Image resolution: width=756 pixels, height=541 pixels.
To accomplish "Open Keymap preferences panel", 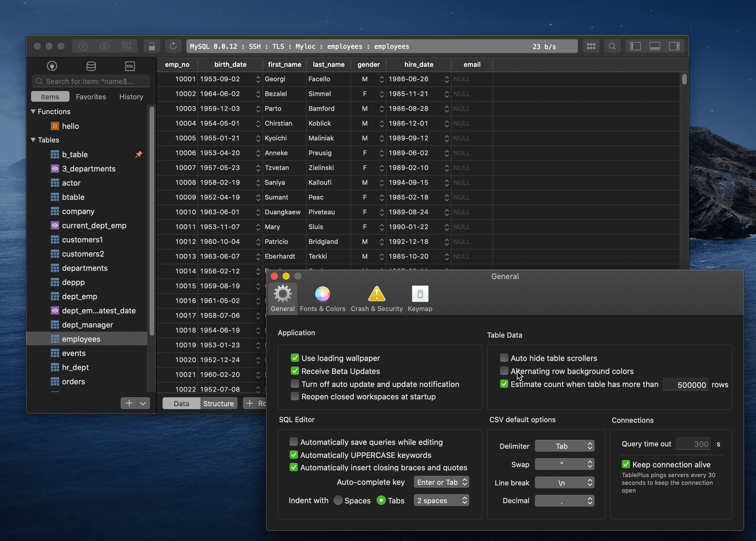I will tap(420, 297).
